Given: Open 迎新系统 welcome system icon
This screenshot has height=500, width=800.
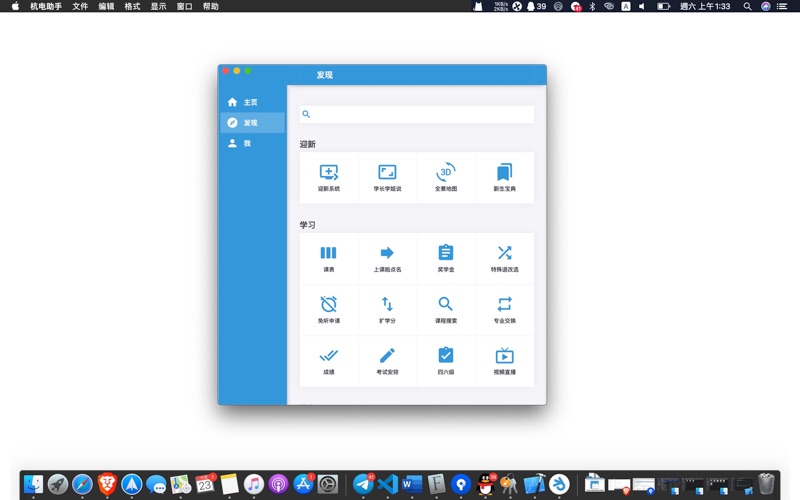Looking at the screenshot, I should [329, 172].
